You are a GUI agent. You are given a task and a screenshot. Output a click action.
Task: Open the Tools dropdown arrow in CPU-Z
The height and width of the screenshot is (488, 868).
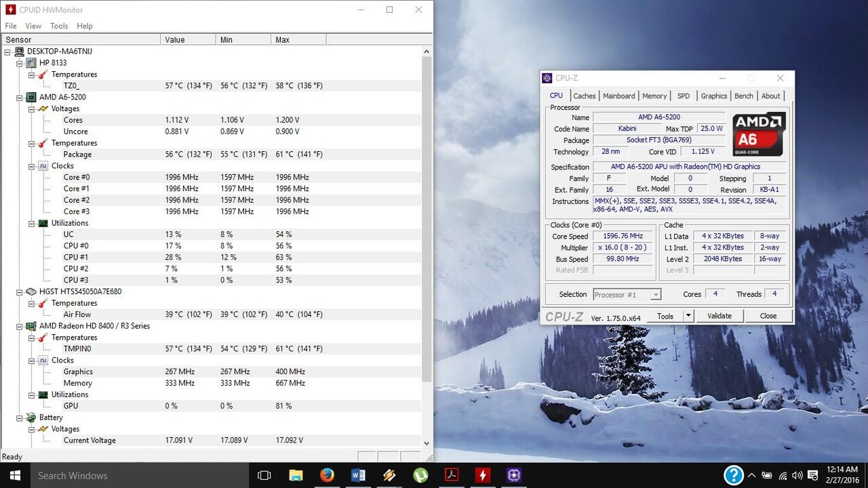pyautogui.click(x=688, y=316)
